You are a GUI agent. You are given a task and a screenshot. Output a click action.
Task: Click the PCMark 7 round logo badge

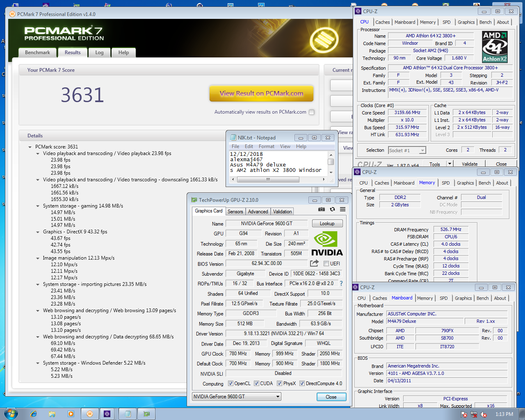pyautogui.click(x=324, y=40)
